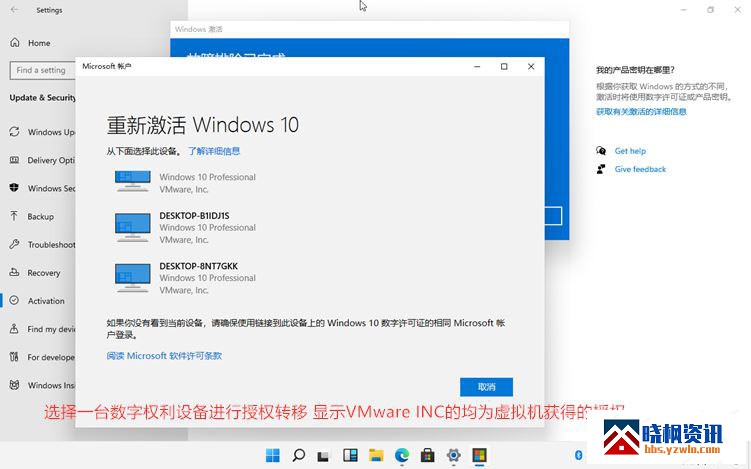This screenshot has height=469, width=751.
Task: Open taskbar Search magnifier
Action: (x=298, y=455)
